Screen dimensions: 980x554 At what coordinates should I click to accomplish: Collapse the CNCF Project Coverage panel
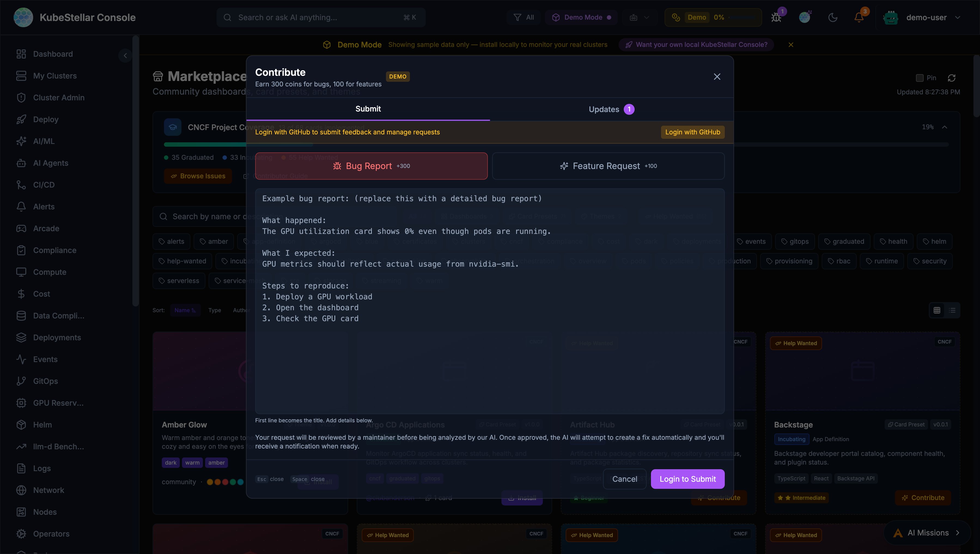[945, 127]
